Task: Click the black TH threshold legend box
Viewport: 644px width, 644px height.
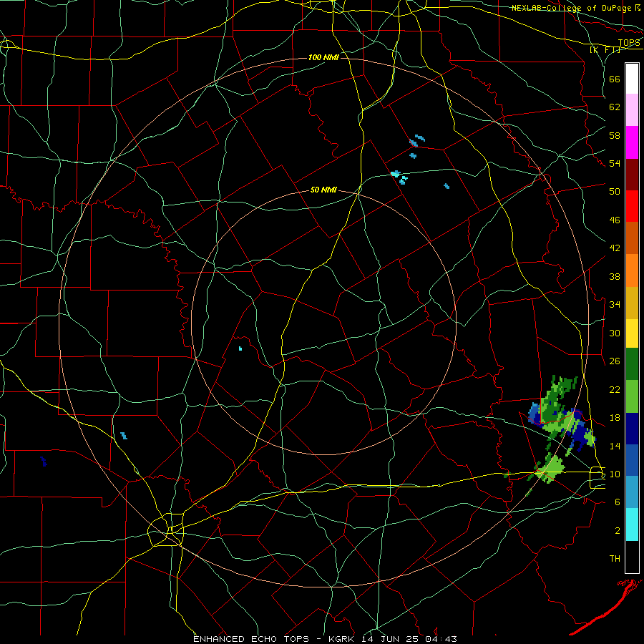Action: point(632,557)
